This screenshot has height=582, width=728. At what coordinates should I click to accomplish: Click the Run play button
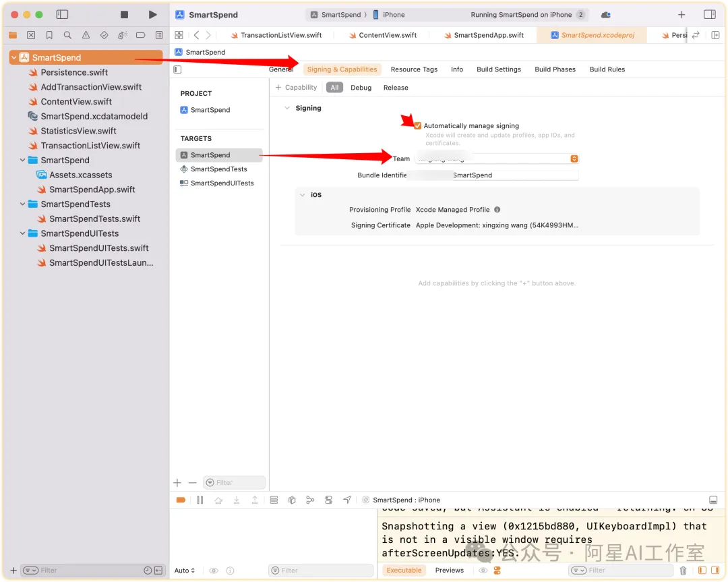coord(152,15)
